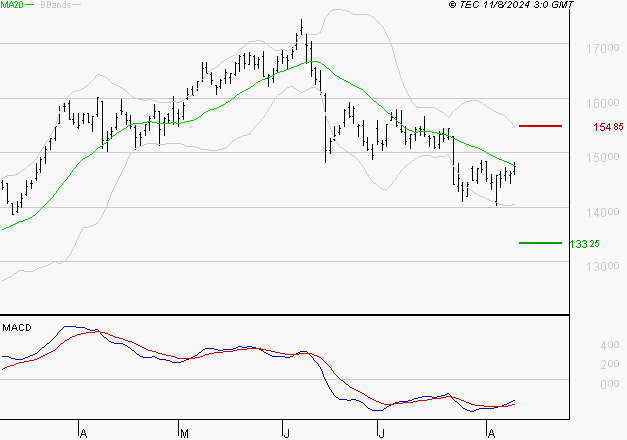Click the TEC 11/8/2024 copyright text
Image resolution: width=627 pixels, height=440 pixels.
point(511,5)
